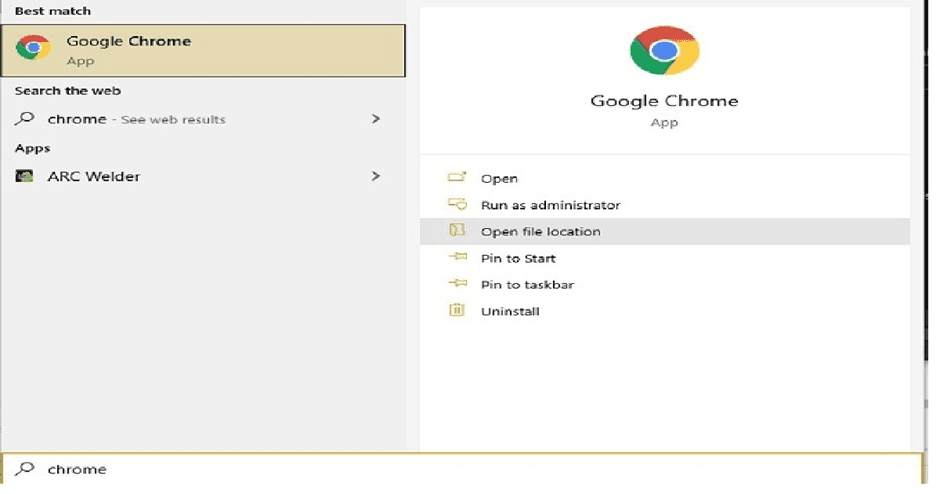Screen dimensions: 940x494
Task: Click the 'Search the web' heading
Action: (68, 91)
